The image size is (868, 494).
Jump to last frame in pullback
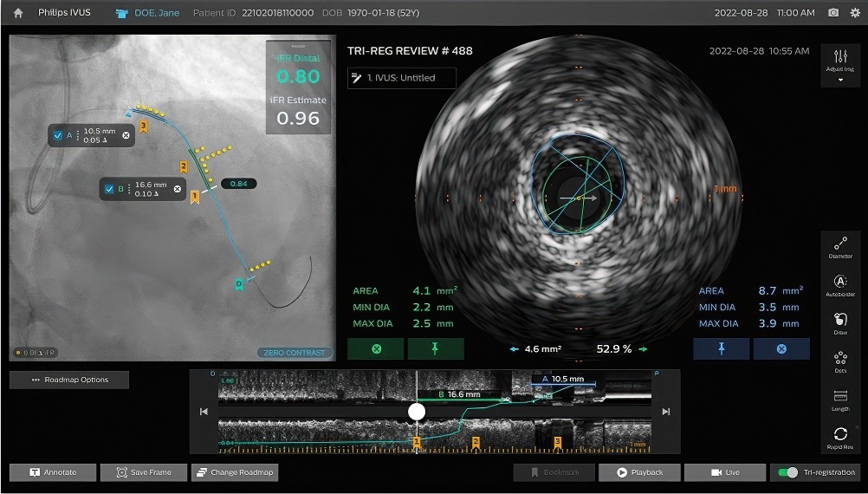[666, 412]
